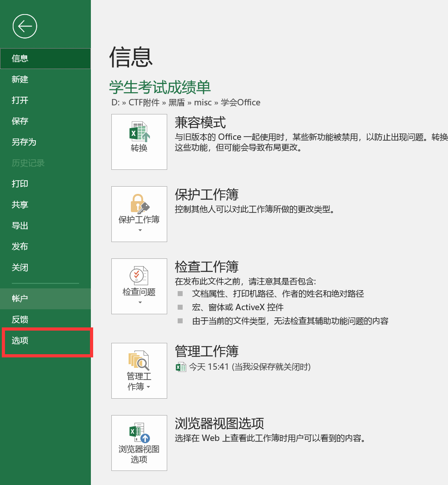Open the 选项 (Options) menu item
This screenshot has width=448, height=485.
click(x=20, y=341)
